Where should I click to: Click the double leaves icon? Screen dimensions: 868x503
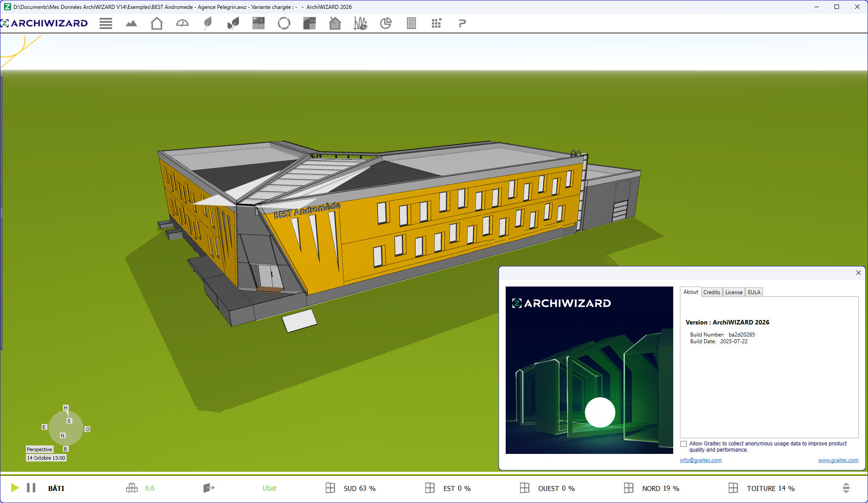(x=233, y=23)
